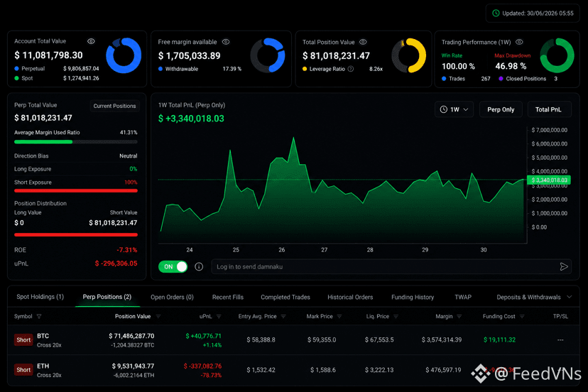The image size is (588, 392).
Task: Click the Position Value filter icon
Action: 158,317
